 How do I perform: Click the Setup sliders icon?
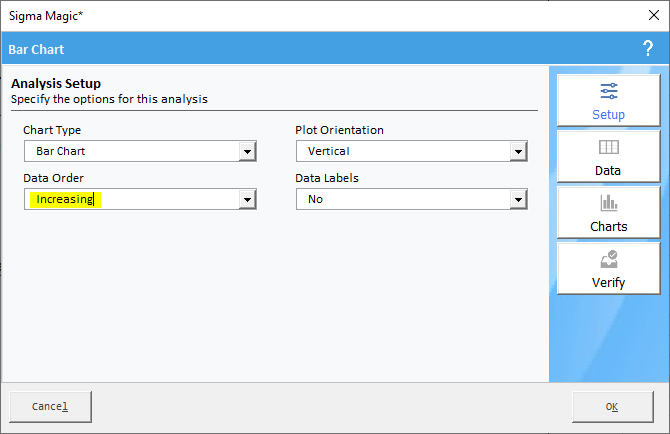pyautogui.click(x=608, y=91)
